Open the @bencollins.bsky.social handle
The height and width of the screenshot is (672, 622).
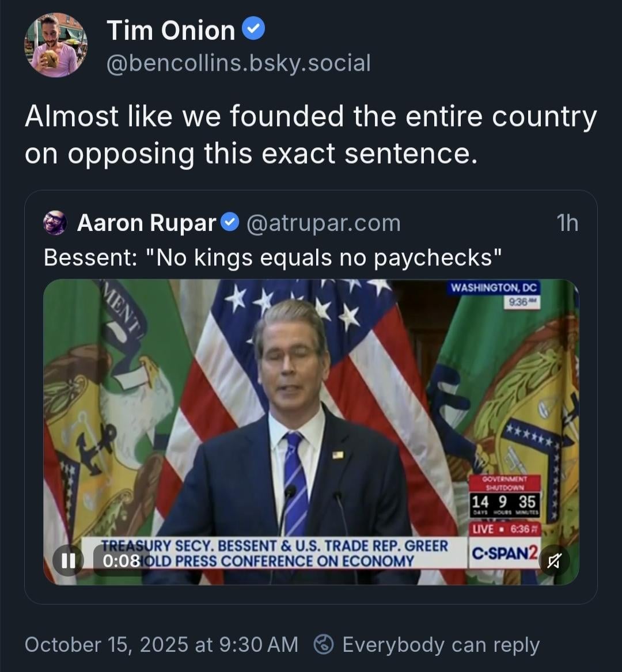click(238, 63)
